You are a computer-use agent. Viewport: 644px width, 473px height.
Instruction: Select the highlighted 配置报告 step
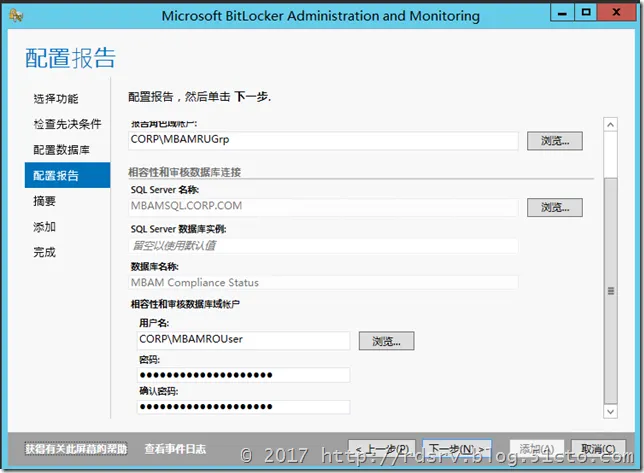tap(67, 175)
